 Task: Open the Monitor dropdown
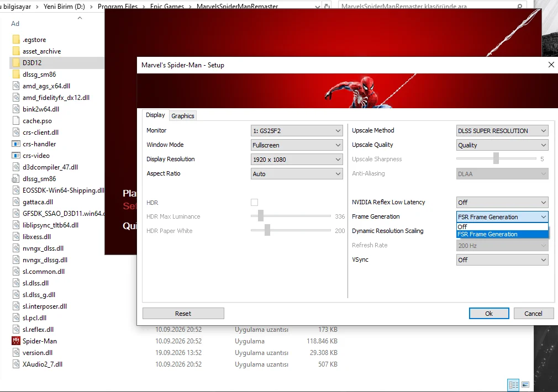pyautogui.click(x=297, y=130)
